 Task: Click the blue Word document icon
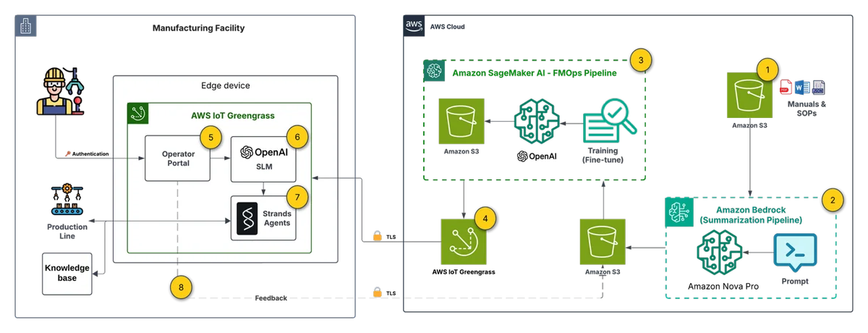click(x=802, y=88)
